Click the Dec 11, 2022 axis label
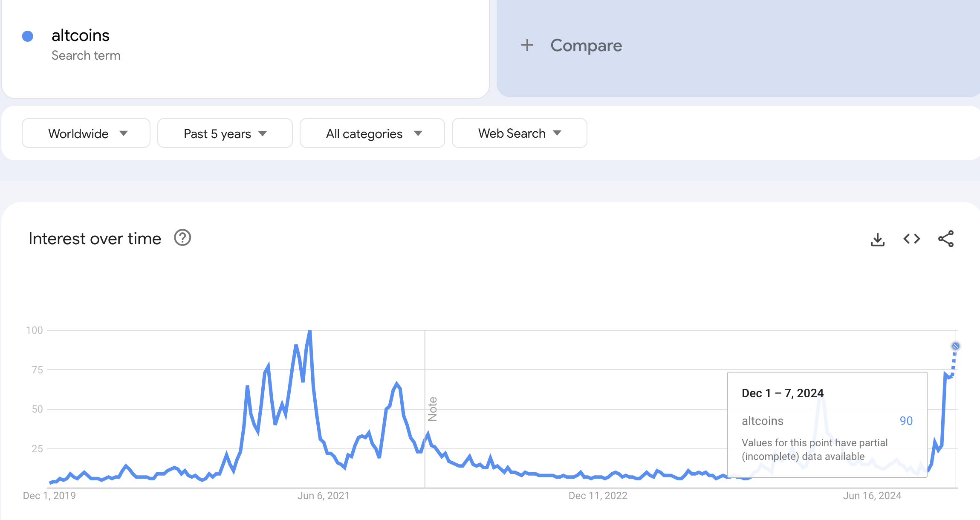 pos(598,496)
